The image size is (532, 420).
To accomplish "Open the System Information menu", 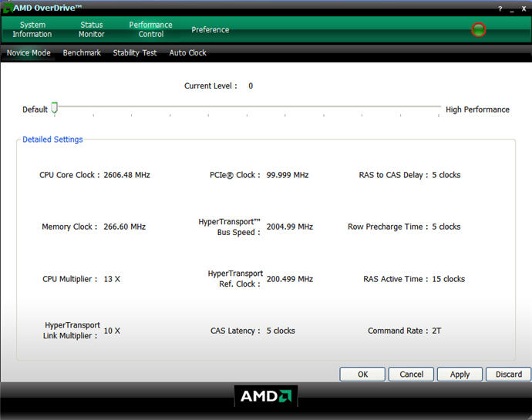I will click(x=32, y=29).
